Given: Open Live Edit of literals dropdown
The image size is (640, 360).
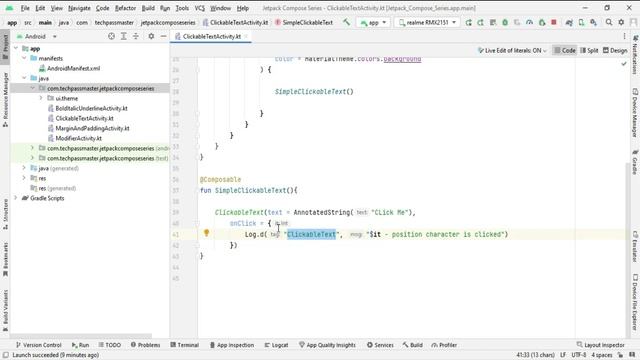Looking at the screenshot, I should click(x=512, y=51).
